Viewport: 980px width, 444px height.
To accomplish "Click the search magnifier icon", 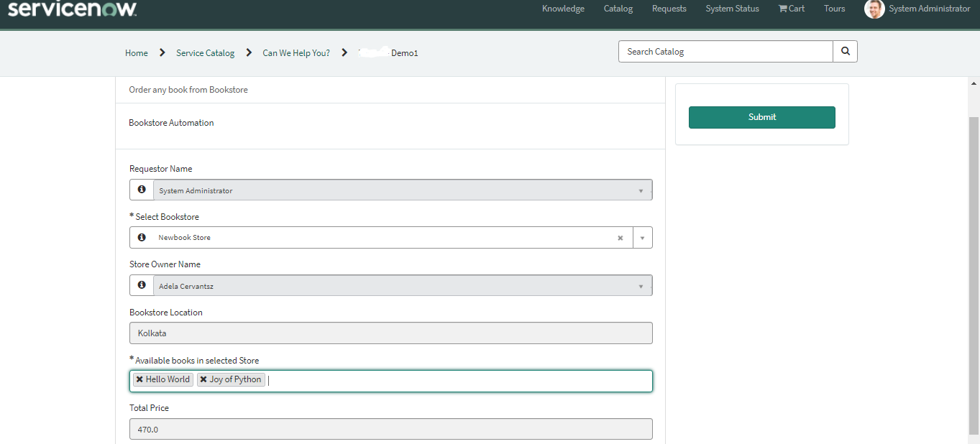I will (x=845, y=51).
